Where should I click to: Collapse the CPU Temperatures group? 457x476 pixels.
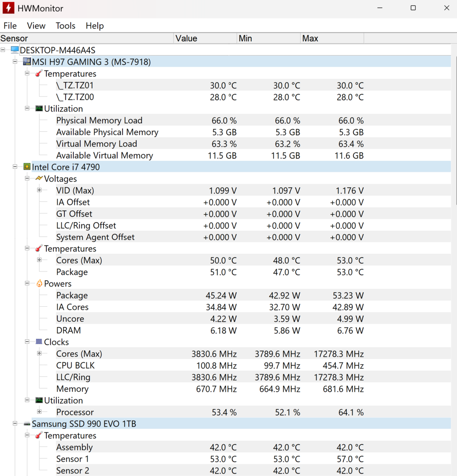pos(27,248)
